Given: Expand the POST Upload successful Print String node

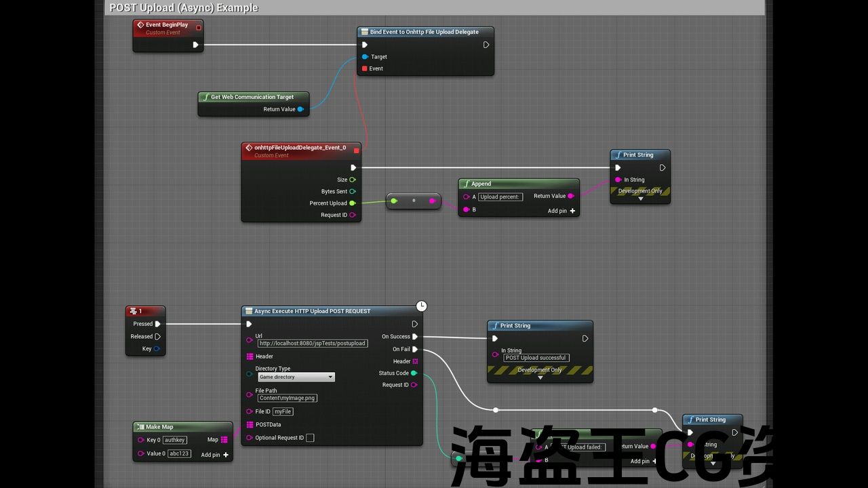Looking at the screenshot, I should 540,378.
